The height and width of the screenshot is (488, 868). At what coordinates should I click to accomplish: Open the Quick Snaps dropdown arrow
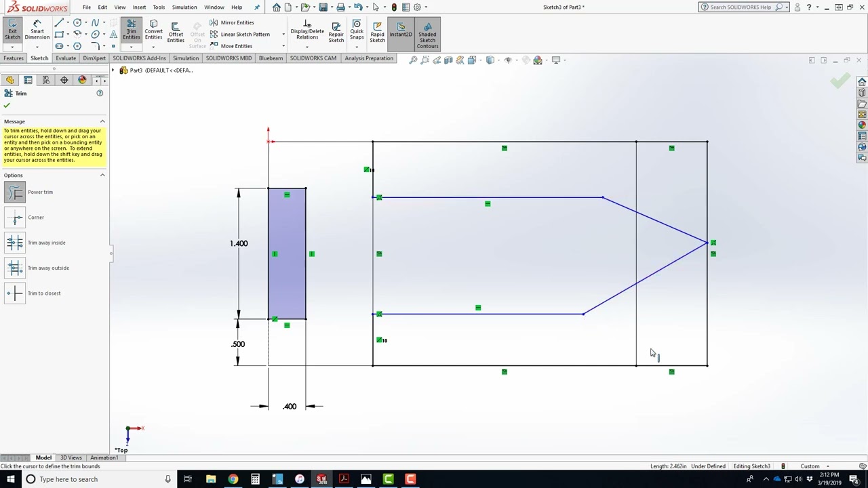coord(357,47)
